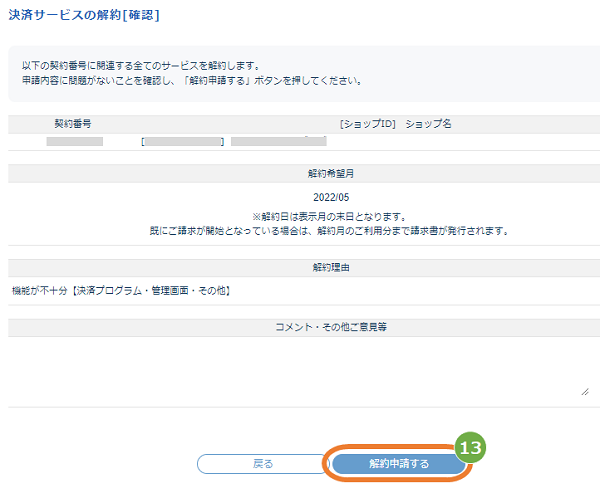Click the [ショップID] ショップ名 header
Screen dimensions: 600x498
[x=396, y=124]
